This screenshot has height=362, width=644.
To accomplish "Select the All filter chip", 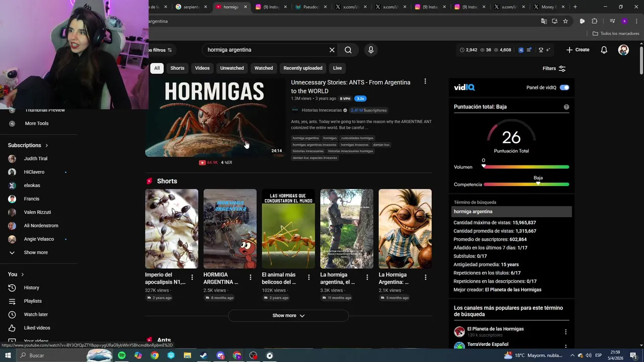I will pos(157,68).
